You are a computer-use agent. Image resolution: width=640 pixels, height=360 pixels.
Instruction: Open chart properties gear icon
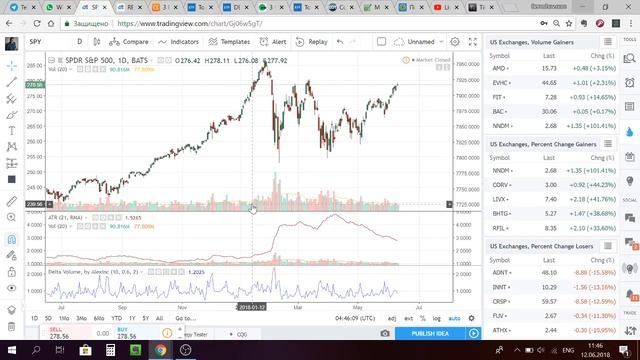point(455,42)
